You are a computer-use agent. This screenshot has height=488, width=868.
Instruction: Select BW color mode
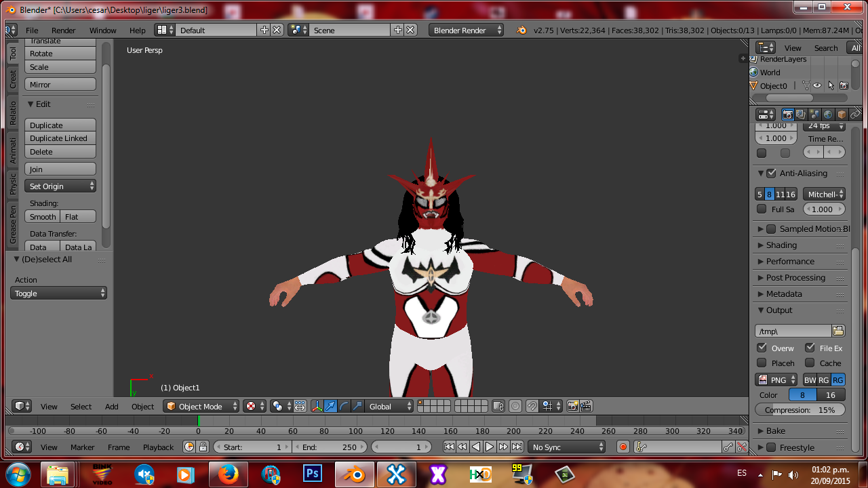(810, 380)
